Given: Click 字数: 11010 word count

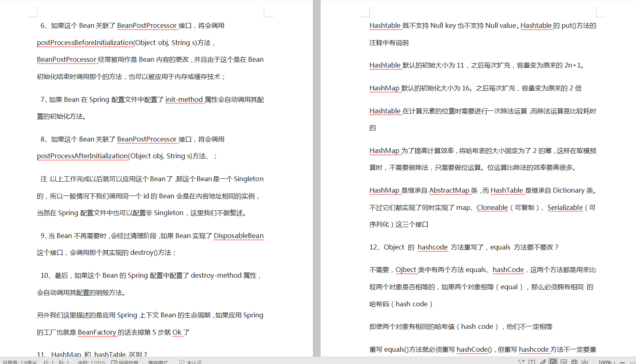Looking at the screenshot, I should tap(91, 362).
